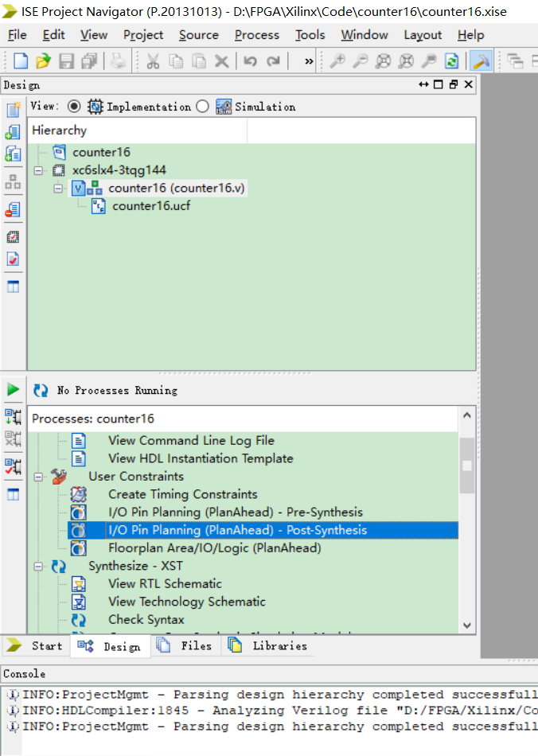Open the Help menu
This screenshot has height=756, width=538.
(471, 35)
